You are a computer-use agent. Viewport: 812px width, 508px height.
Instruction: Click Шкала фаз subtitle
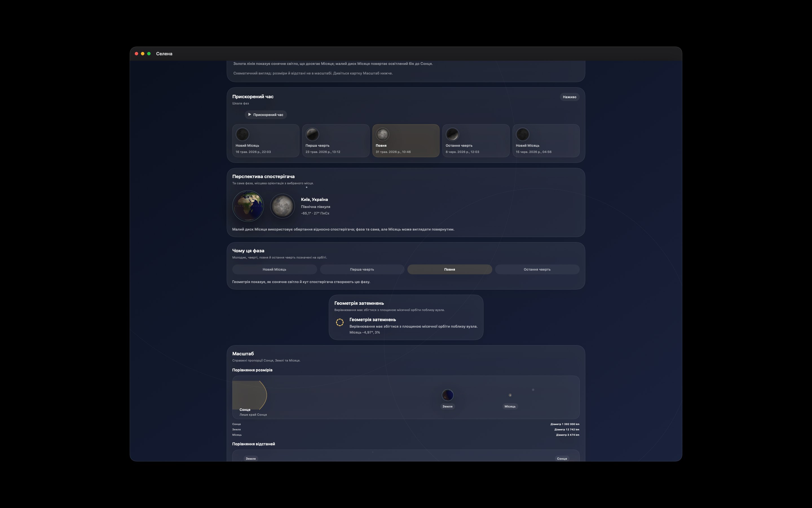pos(240,104)
